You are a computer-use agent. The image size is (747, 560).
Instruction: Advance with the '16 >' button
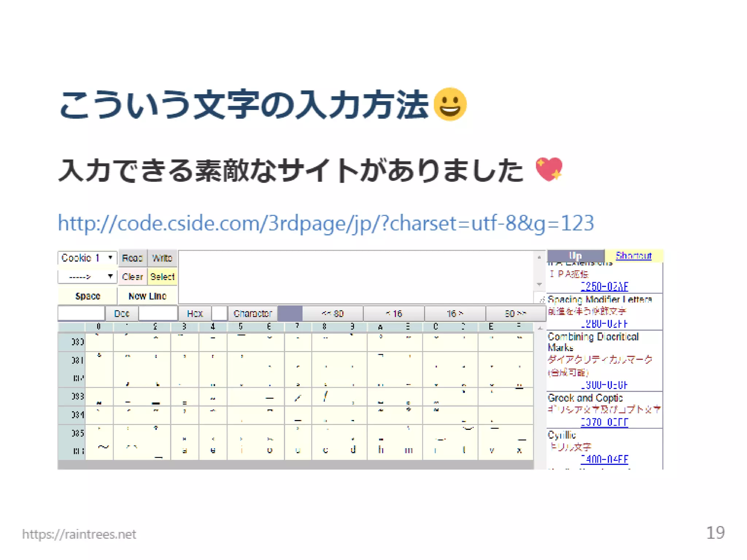pyautogui.click(x=455, y=314)
